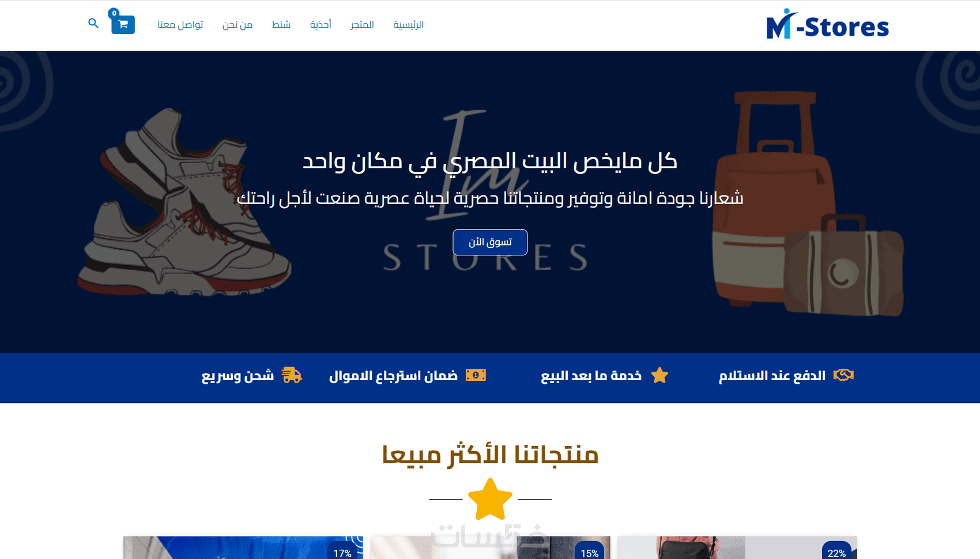
Task: Open تواصل معنا contact link
Action: pyautogui.click(x=180, y=25)
